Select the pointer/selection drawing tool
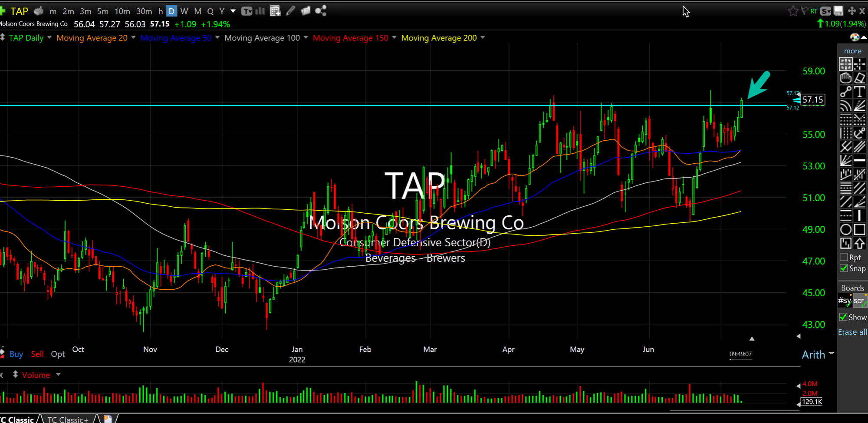The image size is (868, 423). pos(846,64)
